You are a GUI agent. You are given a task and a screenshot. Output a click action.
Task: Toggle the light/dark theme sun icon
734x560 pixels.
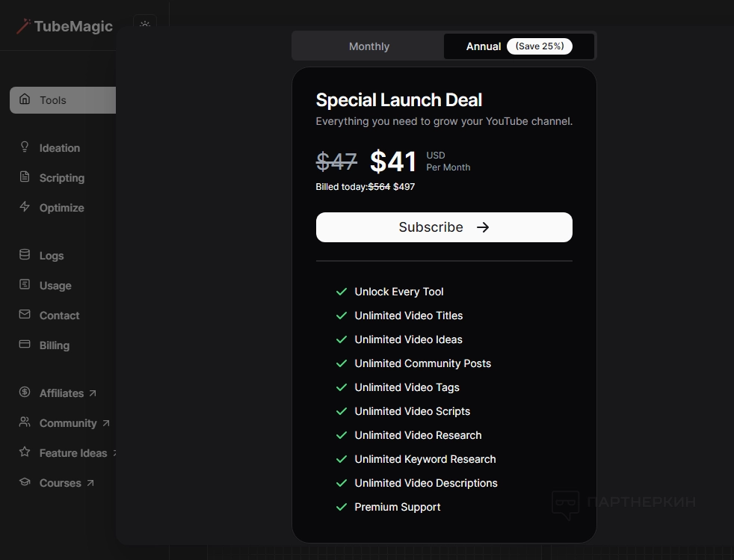point(145,25)
